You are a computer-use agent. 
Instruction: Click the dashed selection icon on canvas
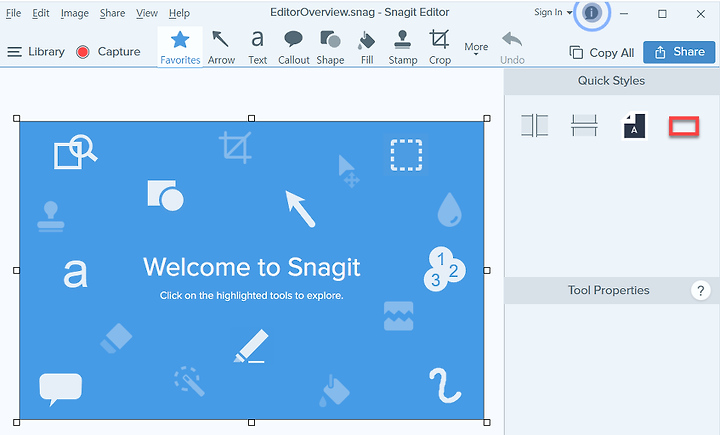pos(406,155)
